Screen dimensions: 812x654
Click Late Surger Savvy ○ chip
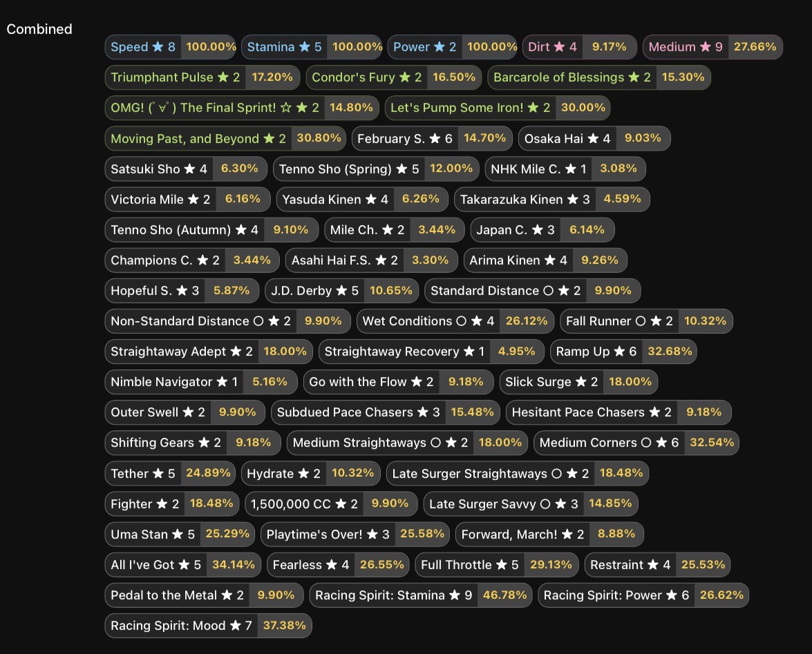tap(531, 504)
